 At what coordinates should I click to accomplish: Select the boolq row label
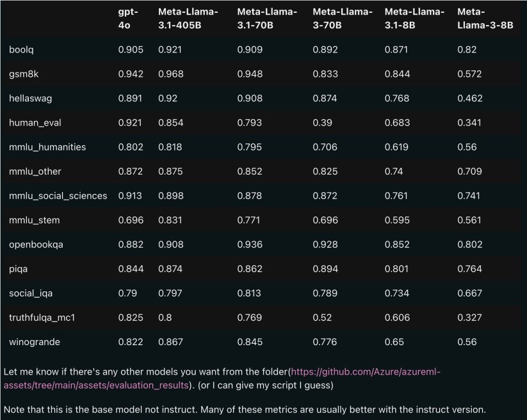pyautogui.click(x=20, y=49)
